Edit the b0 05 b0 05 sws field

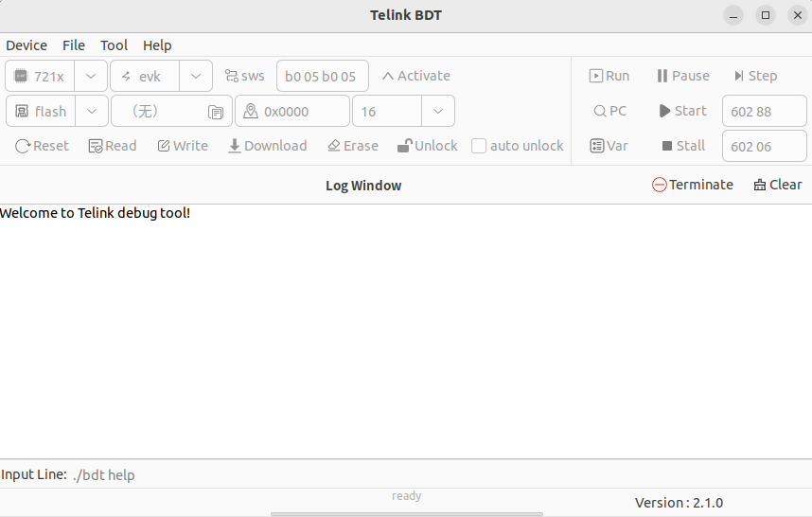323,76
